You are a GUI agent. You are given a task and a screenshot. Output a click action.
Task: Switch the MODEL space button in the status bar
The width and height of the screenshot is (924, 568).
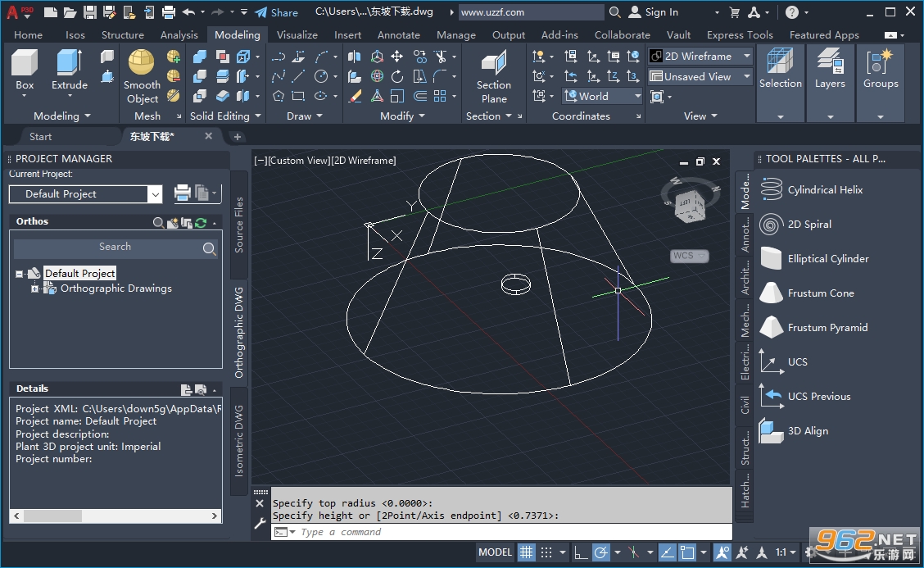(495, 552)
